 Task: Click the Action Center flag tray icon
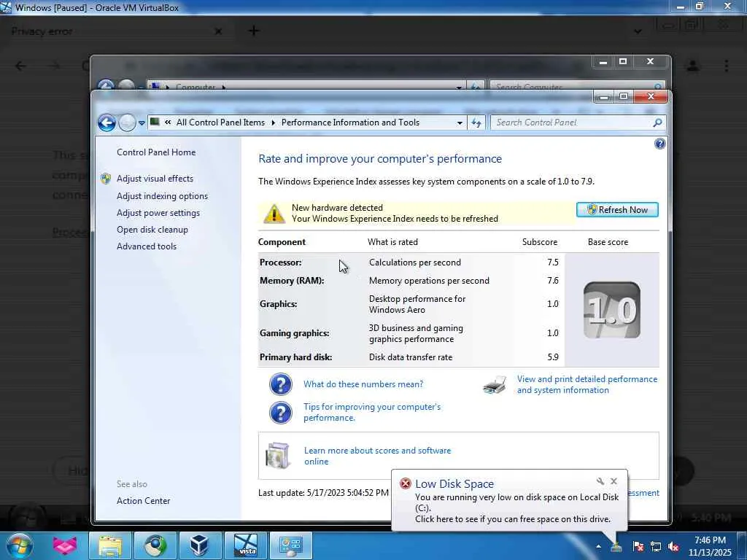point(638,546)
